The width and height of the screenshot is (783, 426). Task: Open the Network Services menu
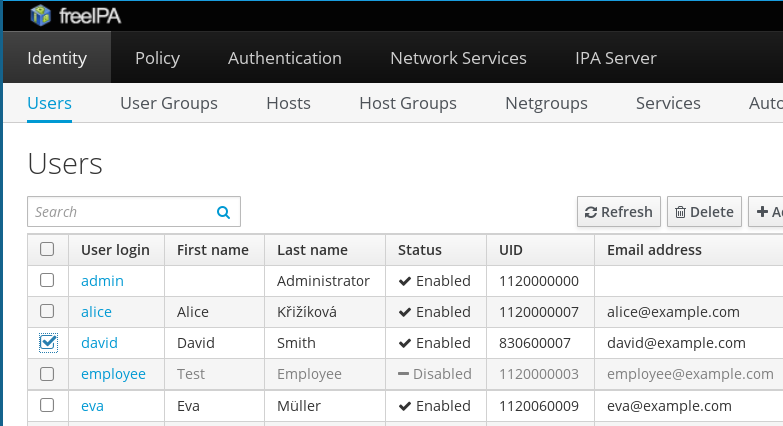(458, 58)
